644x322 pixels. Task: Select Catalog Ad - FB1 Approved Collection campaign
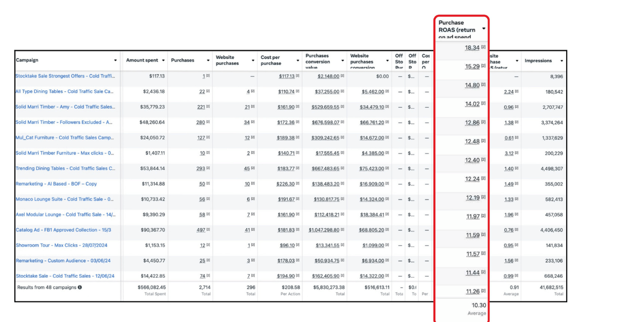(63, 230)
